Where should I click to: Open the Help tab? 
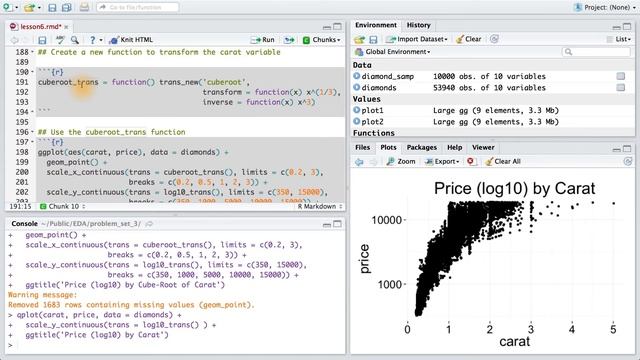coord(454,147)
